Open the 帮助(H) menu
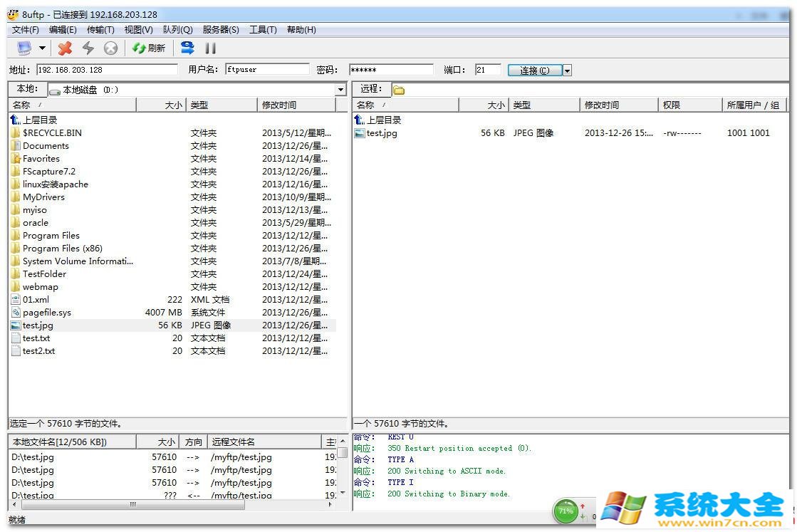 pos(301,29)
